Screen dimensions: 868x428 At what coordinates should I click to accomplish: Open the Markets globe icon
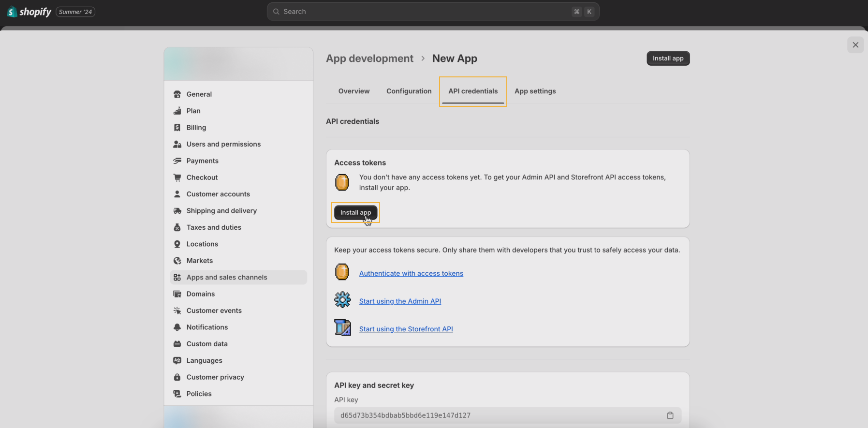(177, 261)
